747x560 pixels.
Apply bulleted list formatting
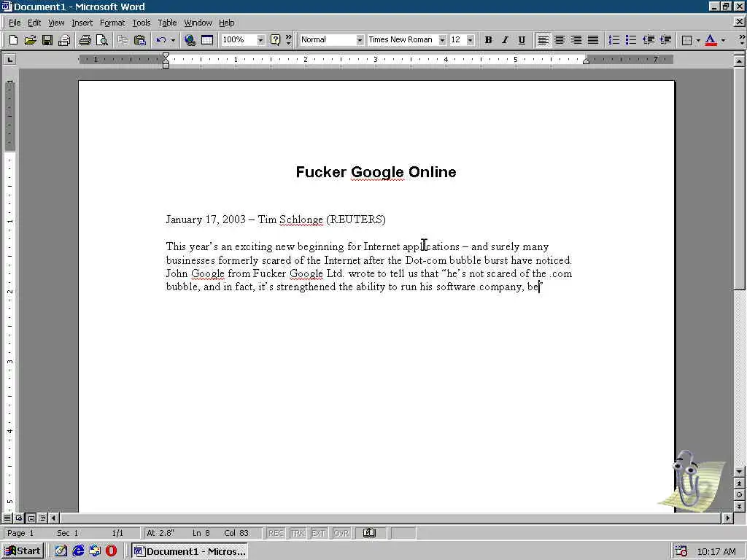(631, 40)
